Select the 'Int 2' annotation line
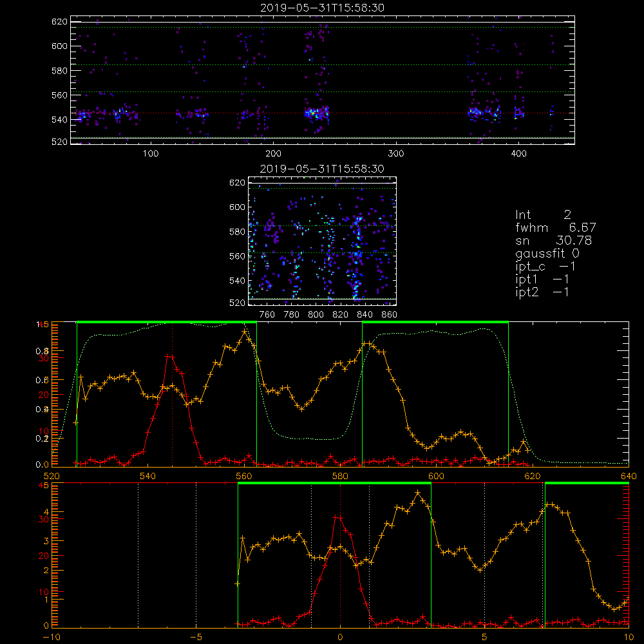 tap(543, 215)
